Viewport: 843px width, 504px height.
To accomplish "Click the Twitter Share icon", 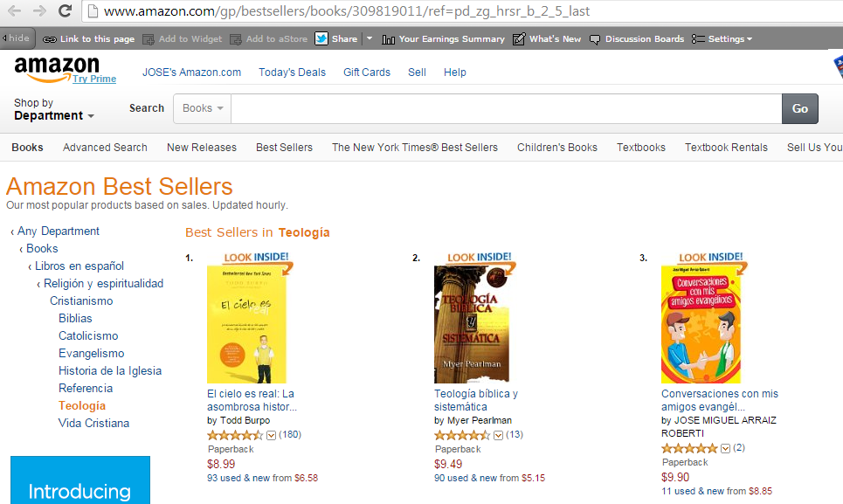I will (321, 38).
